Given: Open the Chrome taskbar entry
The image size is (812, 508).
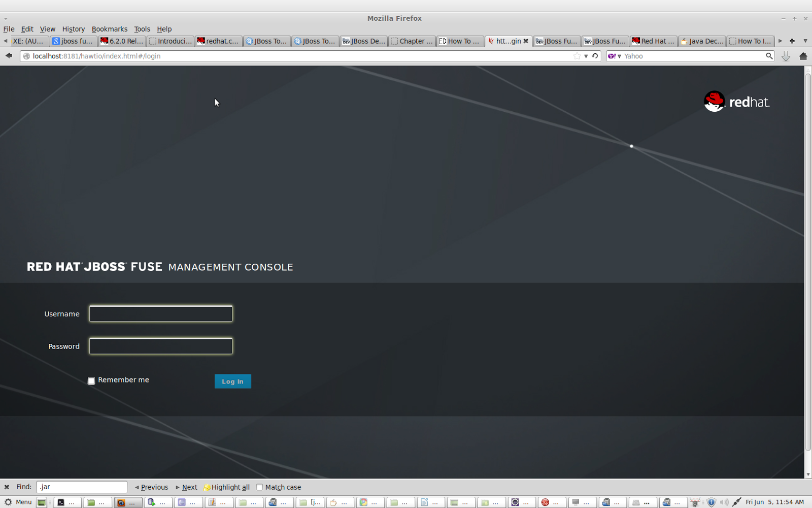Looking at the screenshot, I should tap(370, 502).
